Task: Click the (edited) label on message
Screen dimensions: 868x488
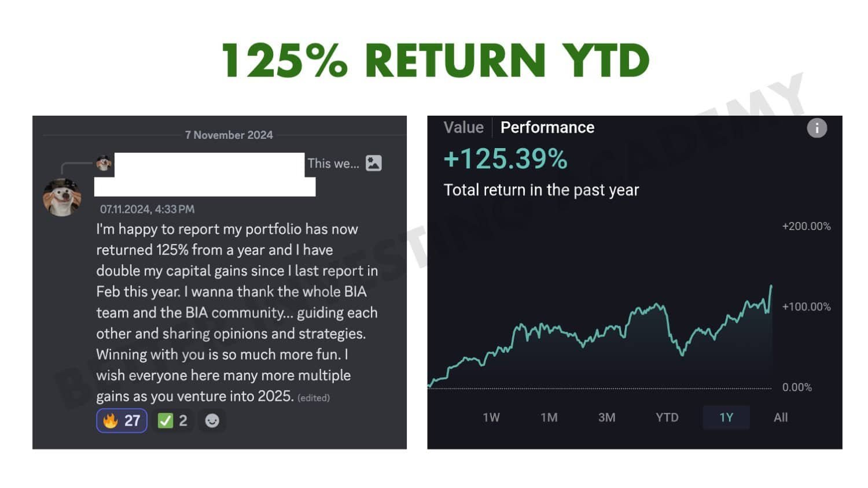Action: pyautogui.click(x=314, y=398)
